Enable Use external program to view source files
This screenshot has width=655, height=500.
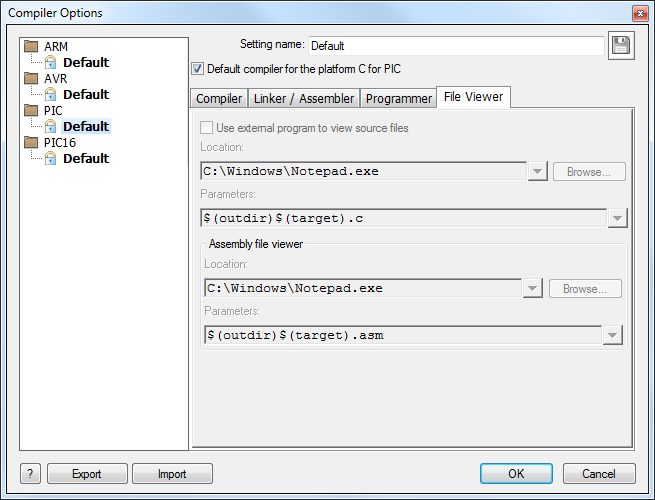pos(206,127)
